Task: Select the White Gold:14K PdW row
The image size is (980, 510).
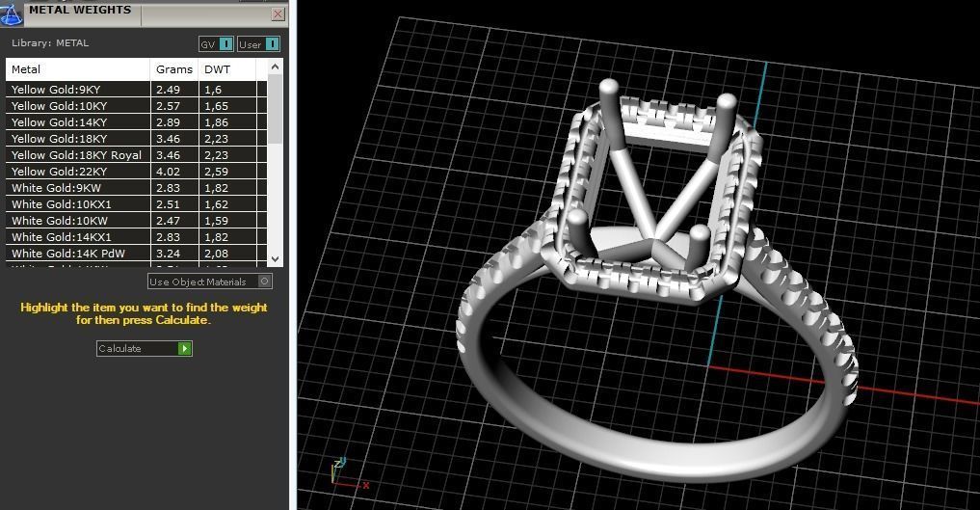Action: (x=136, y=254)
